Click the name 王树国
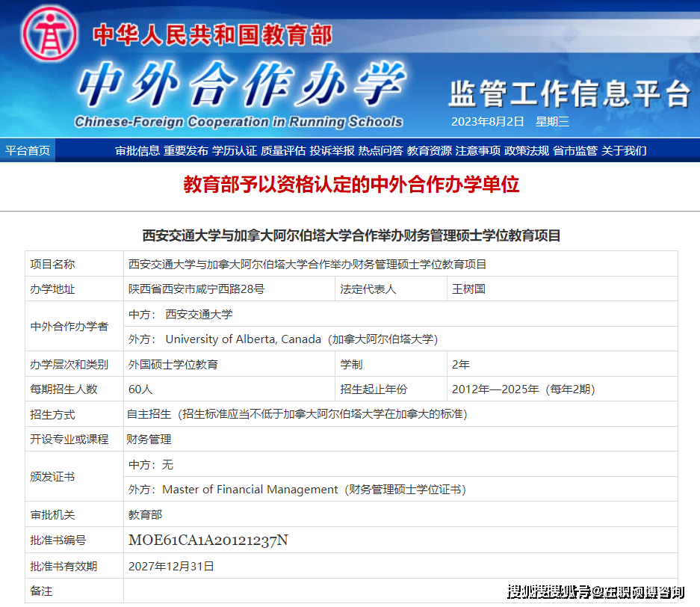Image resolution: width=700 pixels, height=607 pixels. pos(468,289)
